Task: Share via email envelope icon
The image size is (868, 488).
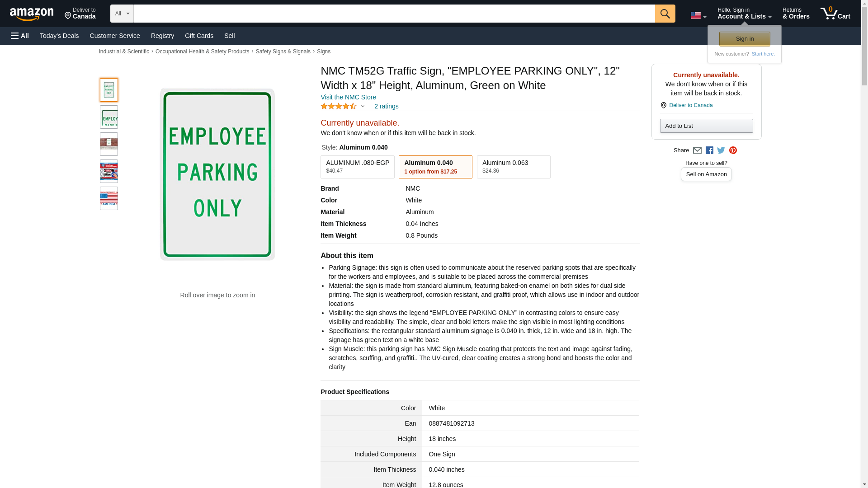Action: pyautogui.click(x=697, y=150)
